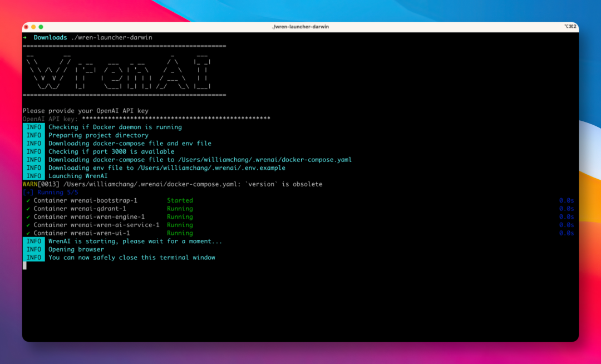
Task: Close the terminal window with red button
Action: (26, 27)
